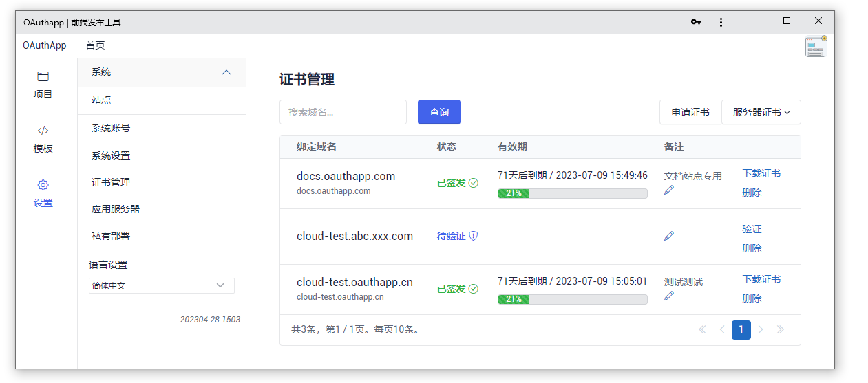This screenshot has width=868, height=383.
Task: Click the OAuthApp brand link
Action: click(x=45, y=45)
